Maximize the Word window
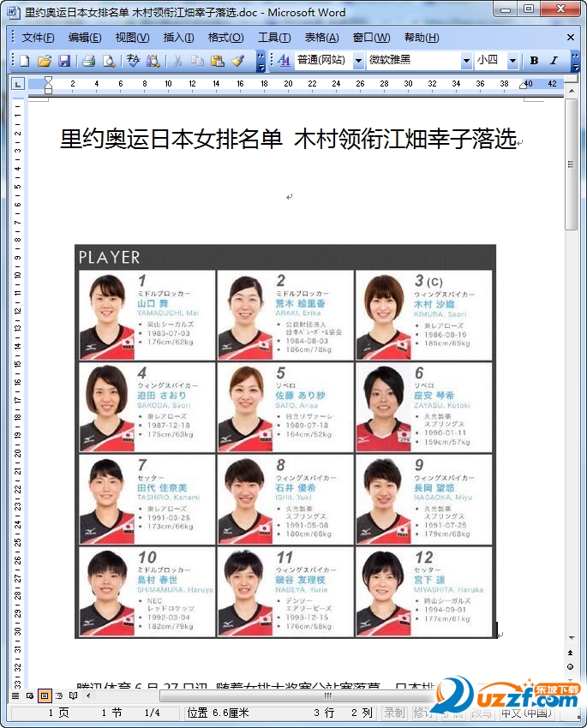This screenshot has width=587, height=728. [529, 9]
